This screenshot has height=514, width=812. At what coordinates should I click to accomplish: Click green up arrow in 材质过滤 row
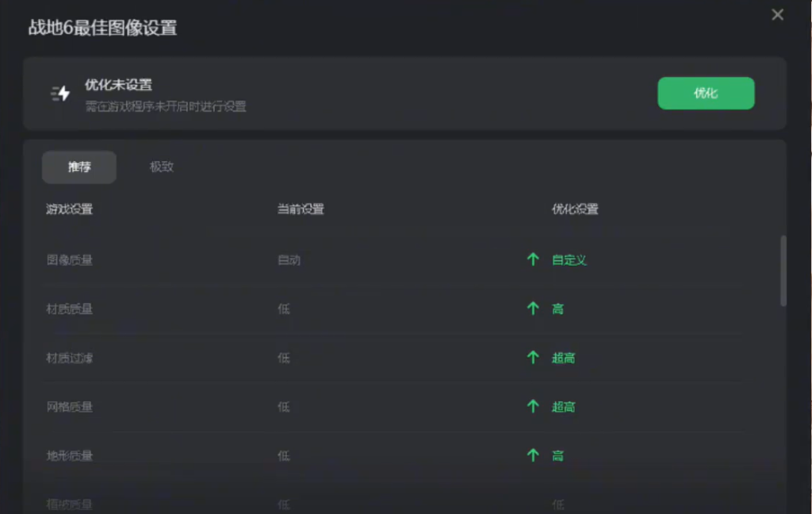pos(533,358)
